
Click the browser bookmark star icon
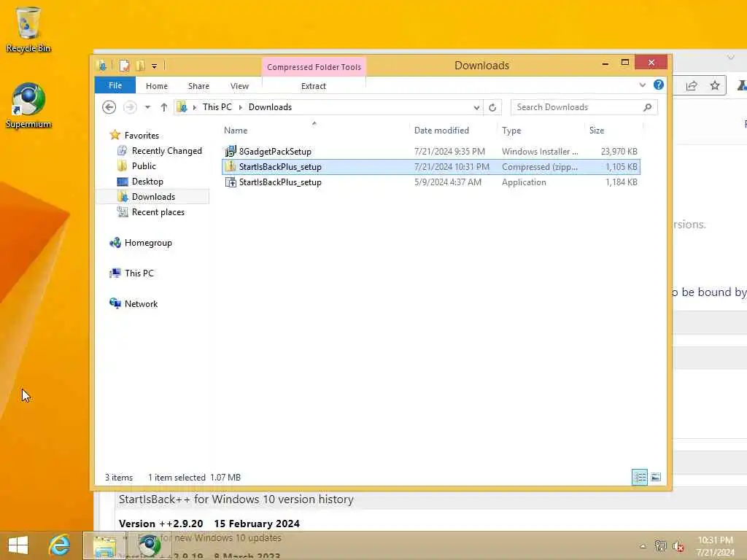pyautogui.click(x=715, y=86)
